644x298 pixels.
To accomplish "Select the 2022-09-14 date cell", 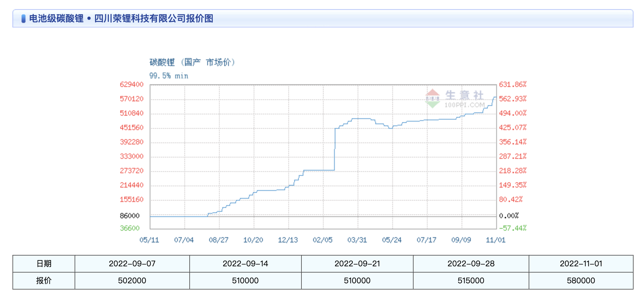I will pos(245,264).
